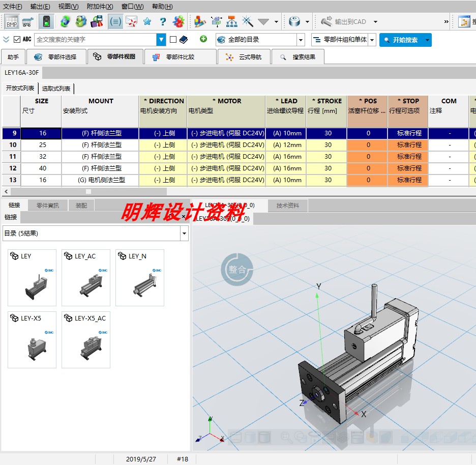Switch to the 云式导航 tab
476x465 pixels.
(244, 57)
